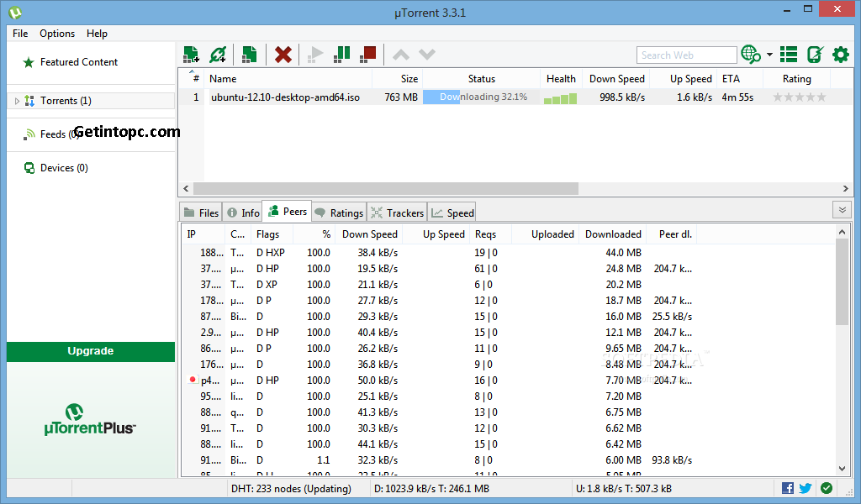Select the ubuntu-12.10-desktop-amd64.iso torrent row
Image resolution: width=861 pixels, height=504 pixels.
point(515,97)
